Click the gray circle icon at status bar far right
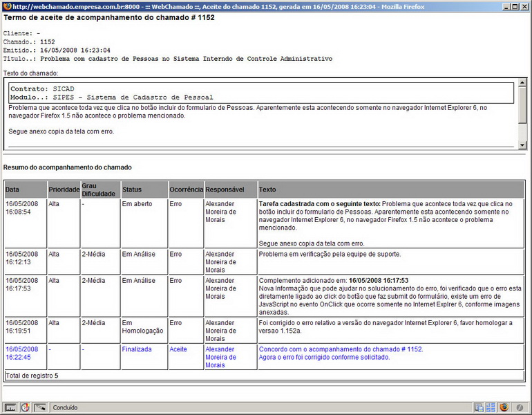Viewport: 532px width, 415px height. [520, 407]
